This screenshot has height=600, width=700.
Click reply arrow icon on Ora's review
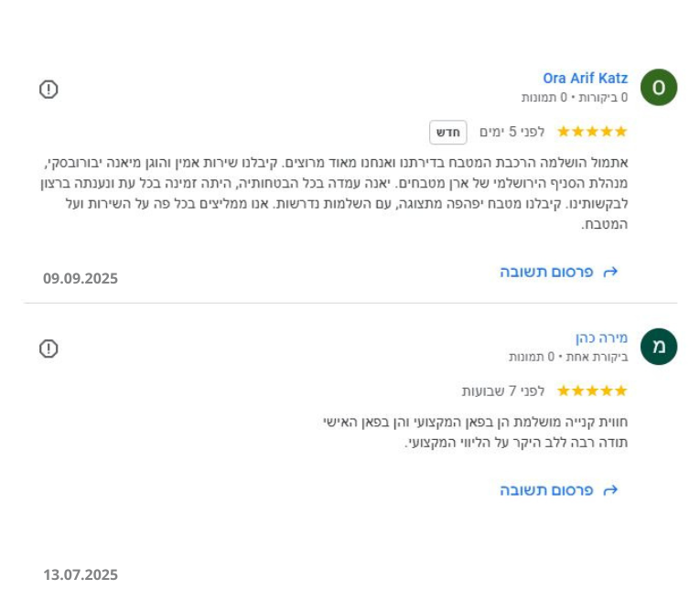(610, 272)
